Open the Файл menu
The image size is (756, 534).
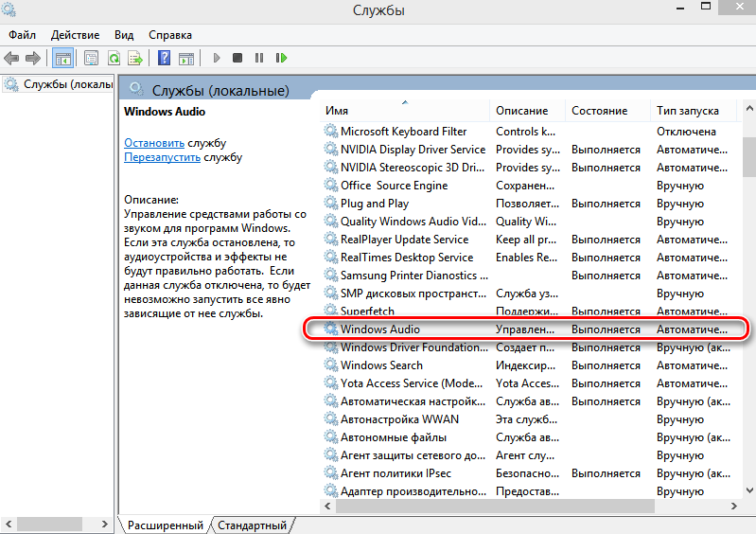[x=22, y=35]
